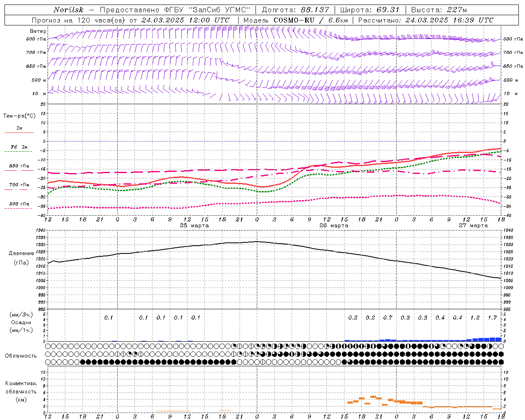Click the Высота: 227м value
This screenshot has height=420, width=525.
click(x=439, y=10)
